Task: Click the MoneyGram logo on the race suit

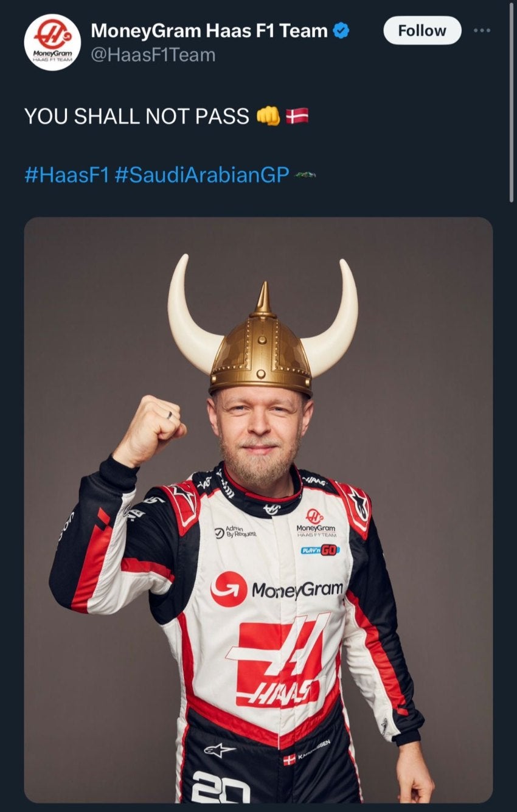Action: [277, 589]
